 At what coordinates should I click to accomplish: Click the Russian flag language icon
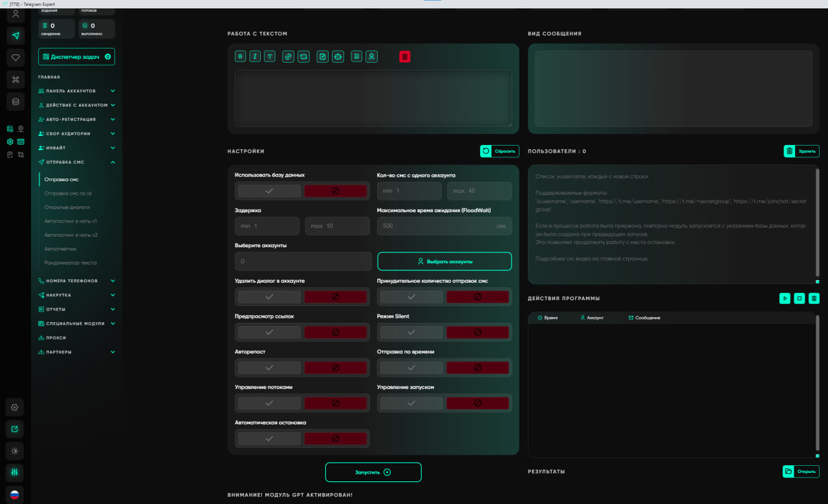15,495
